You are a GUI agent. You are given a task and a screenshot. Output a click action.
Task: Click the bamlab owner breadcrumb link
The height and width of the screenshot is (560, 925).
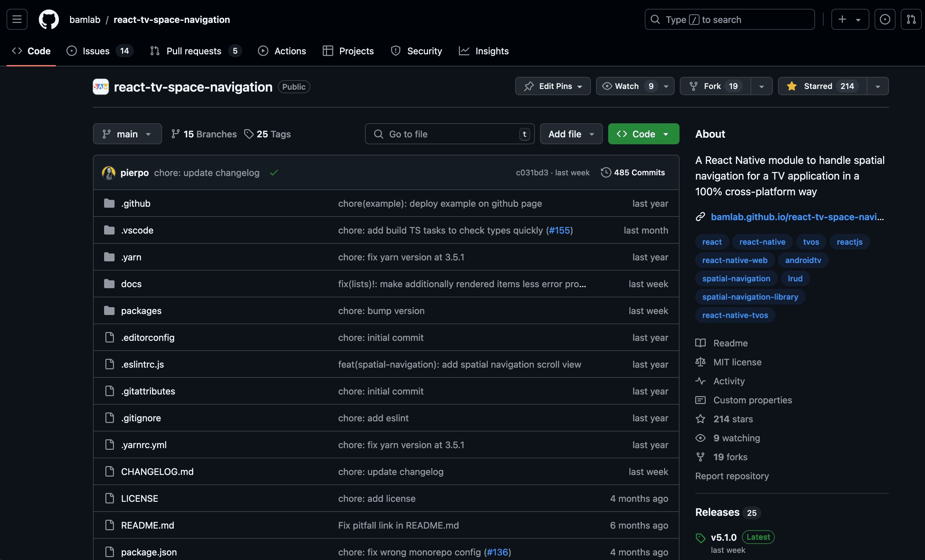click(85, 20)
